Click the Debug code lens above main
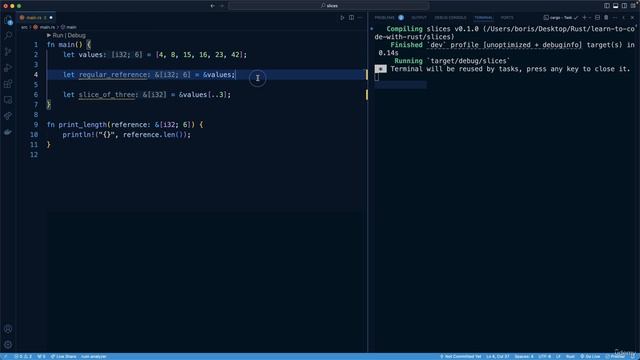640x360 pixels. (x=76, y=36)
